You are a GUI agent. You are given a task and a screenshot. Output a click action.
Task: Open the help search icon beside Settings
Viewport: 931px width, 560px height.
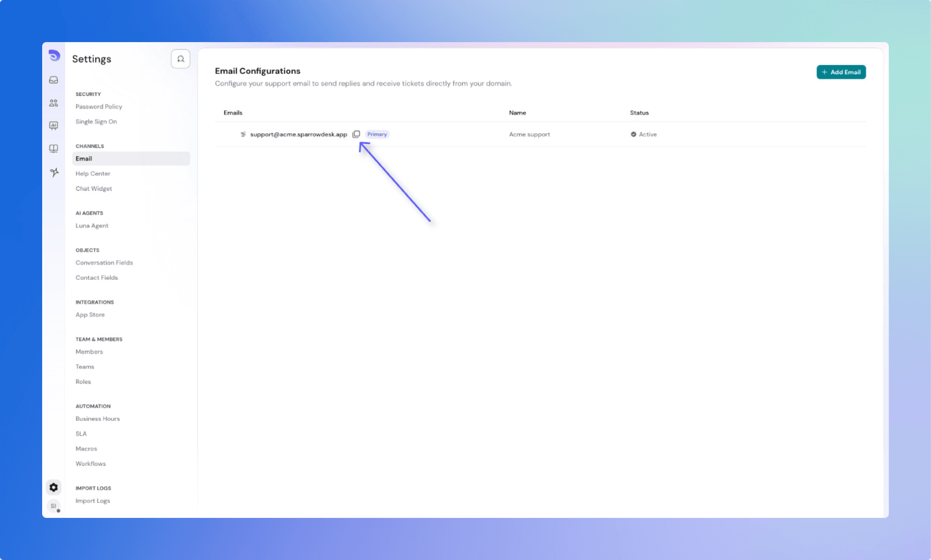coord(181,58)
